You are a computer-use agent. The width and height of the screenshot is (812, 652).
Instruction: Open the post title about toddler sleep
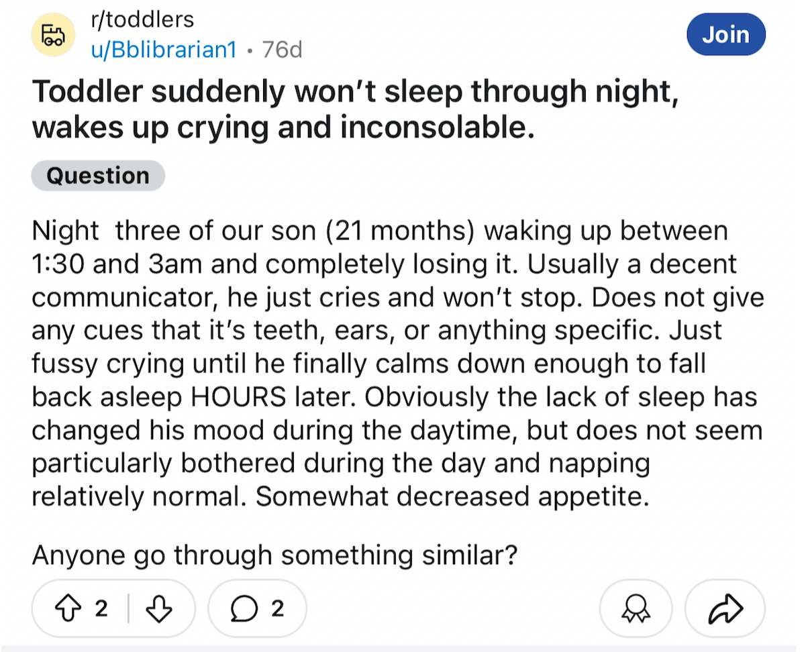click(355, 109)
